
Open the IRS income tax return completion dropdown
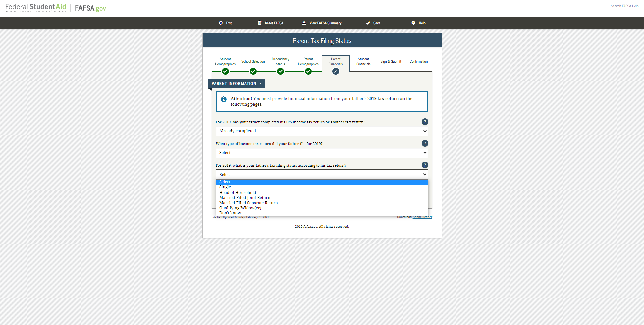[321, 131]
